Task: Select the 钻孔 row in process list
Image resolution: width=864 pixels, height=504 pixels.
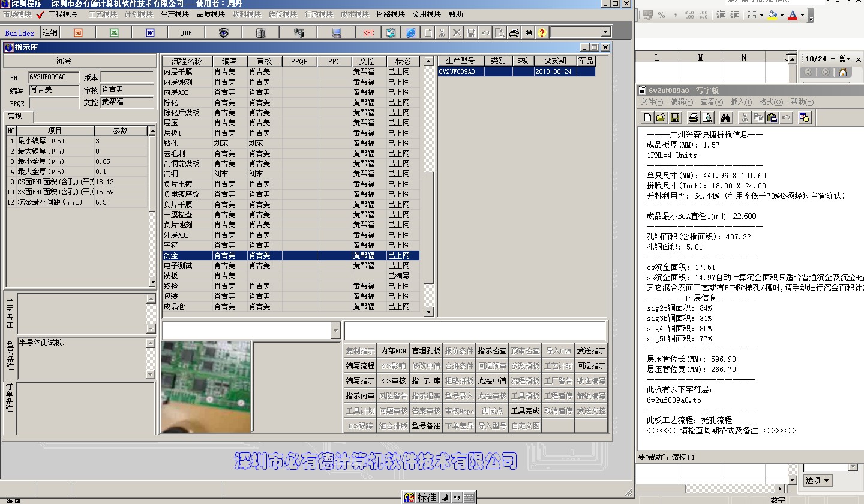Action: pos(290,143)
